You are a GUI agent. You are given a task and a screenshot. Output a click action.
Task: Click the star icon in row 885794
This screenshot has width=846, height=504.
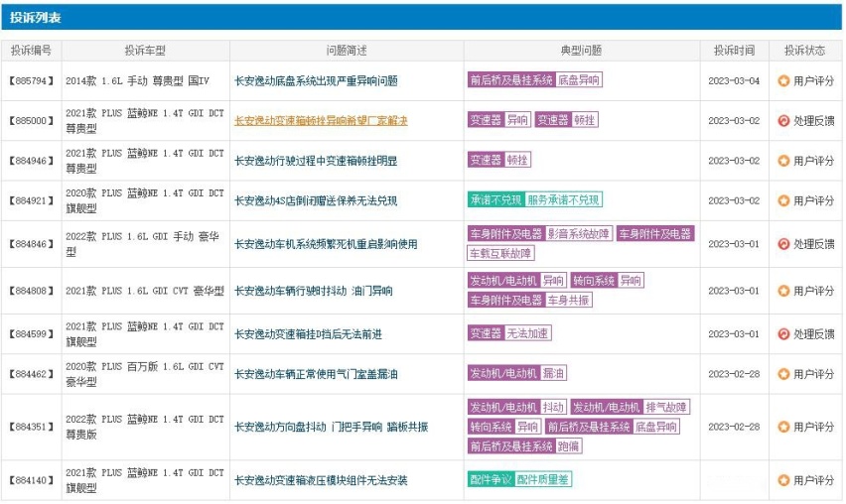[x=783, y=80]
